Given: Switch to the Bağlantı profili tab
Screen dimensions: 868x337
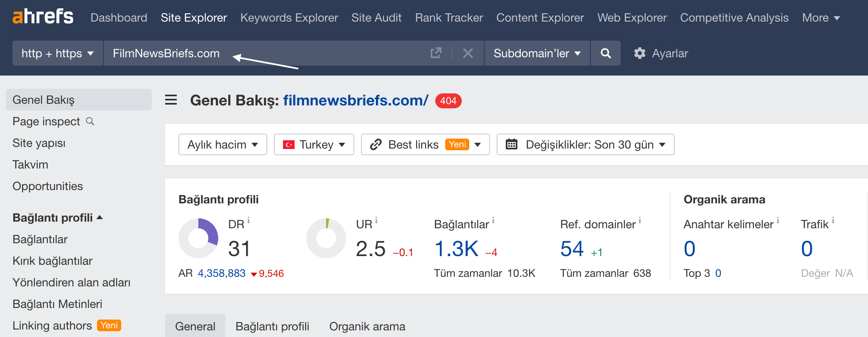Looking at the screenshot, I should (x=273, y=326).
